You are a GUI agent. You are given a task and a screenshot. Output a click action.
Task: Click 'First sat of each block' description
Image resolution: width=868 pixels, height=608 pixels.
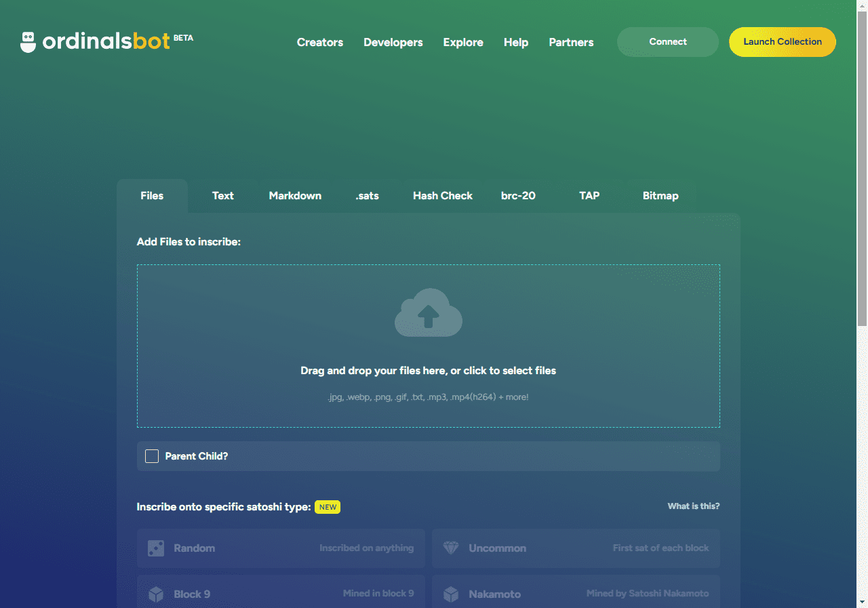tap(661, 548)
